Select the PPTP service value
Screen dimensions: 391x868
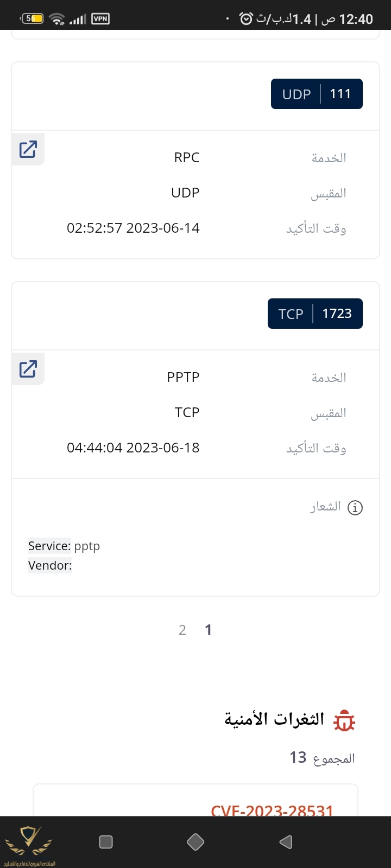183,378
